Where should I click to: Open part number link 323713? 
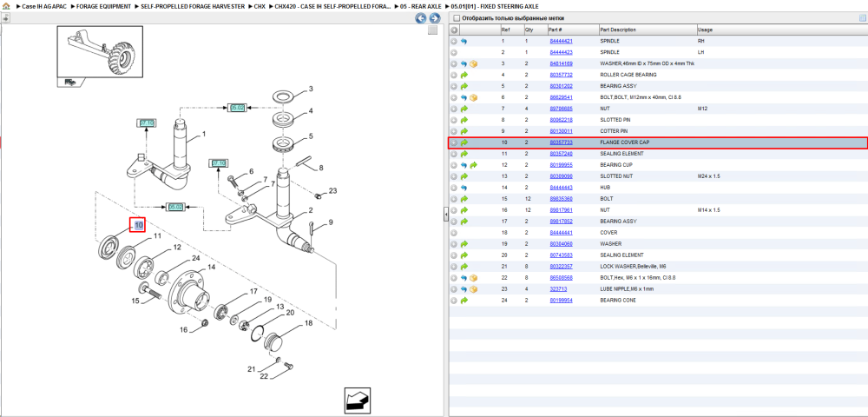point(558,289)
